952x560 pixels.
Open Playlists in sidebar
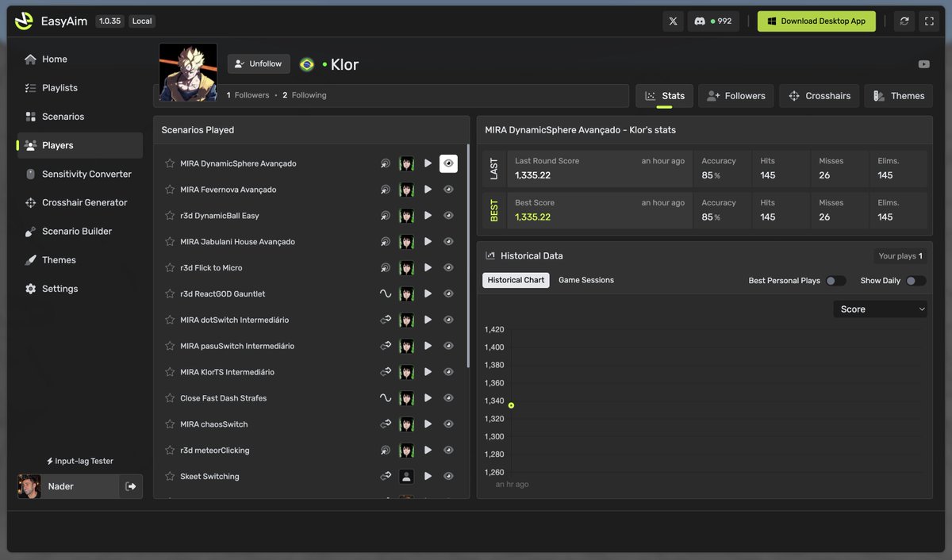[80, 88]
